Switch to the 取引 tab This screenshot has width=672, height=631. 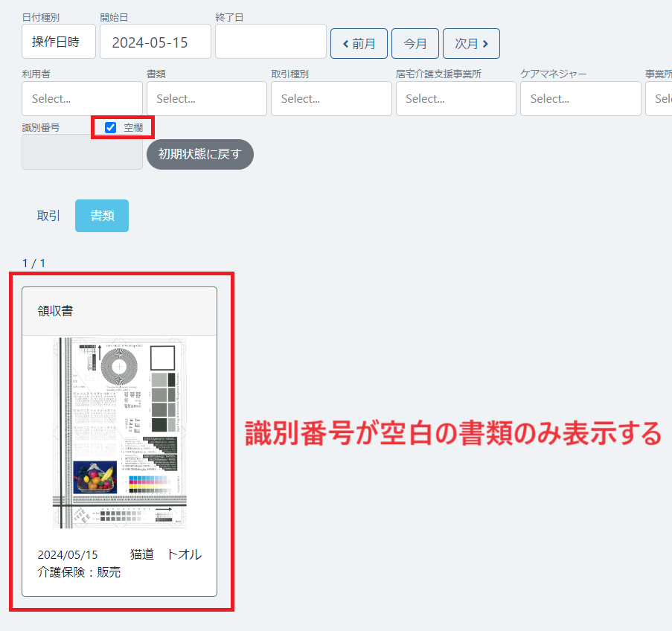48,216
